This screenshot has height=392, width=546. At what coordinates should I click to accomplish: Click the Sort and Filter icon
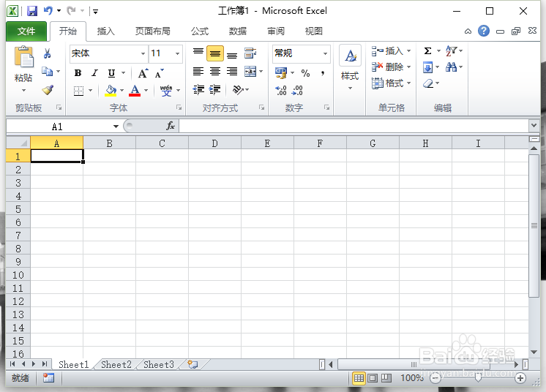pyautogui.click(x=452, y=50)
